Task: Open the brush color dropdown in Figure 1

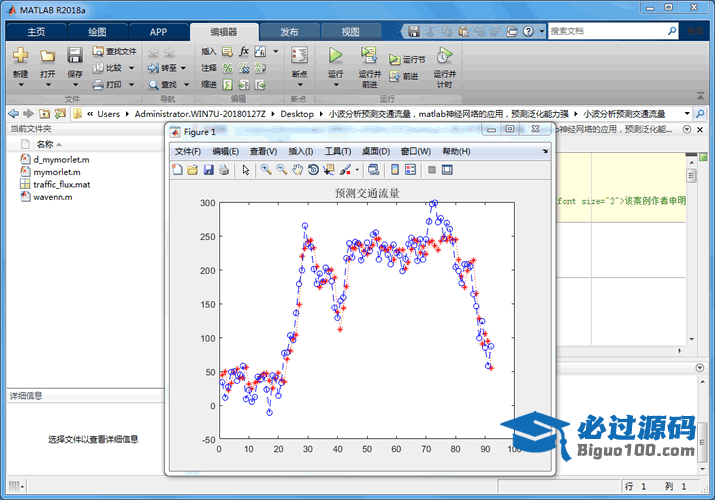Action: point(357,170)
